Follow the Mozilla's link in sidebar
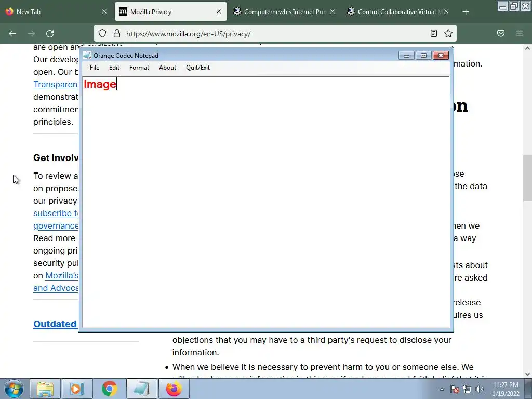532x399 pixels. (x=62, y=275)
